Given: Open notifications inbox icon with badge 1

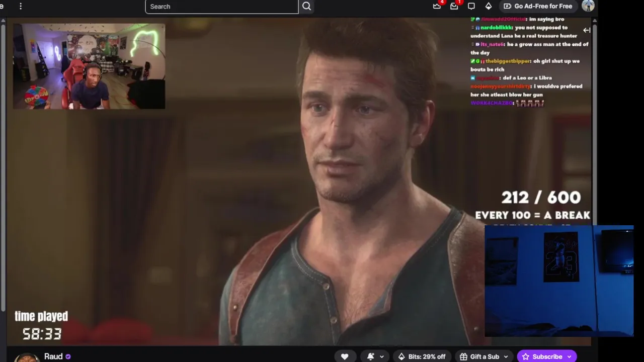Looking at the screenshot, I should tap(454, 6).
